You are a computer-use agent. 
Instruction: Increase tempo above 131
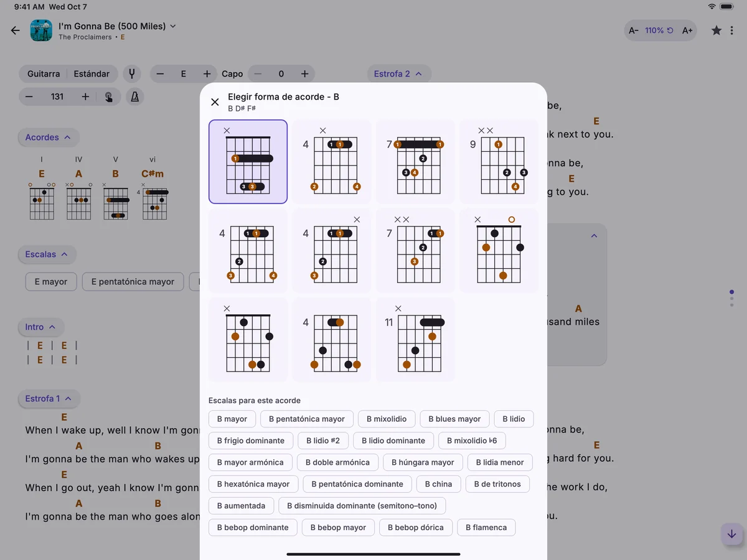(x=85, y=97)
